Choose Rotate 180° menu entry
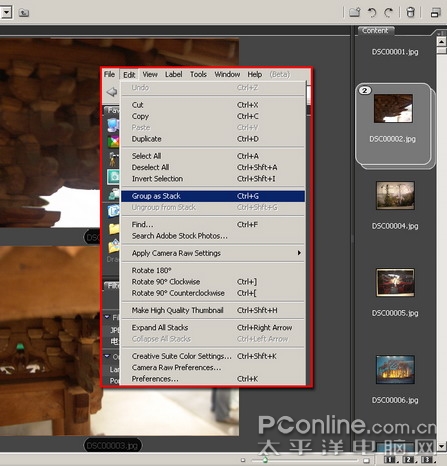The height and width of the screenshot is (466, 447). pyautogui.click(x=213, y=270)
